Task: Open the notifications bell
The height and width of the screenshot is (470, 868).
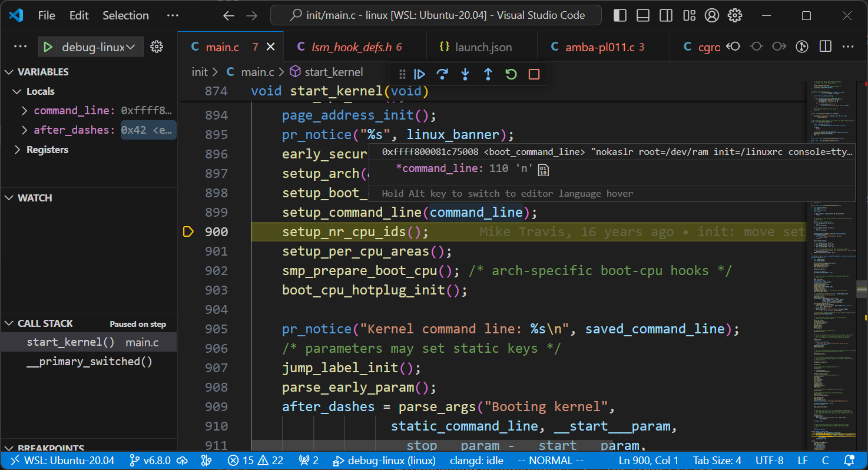Action: click(x=849, y=461)
